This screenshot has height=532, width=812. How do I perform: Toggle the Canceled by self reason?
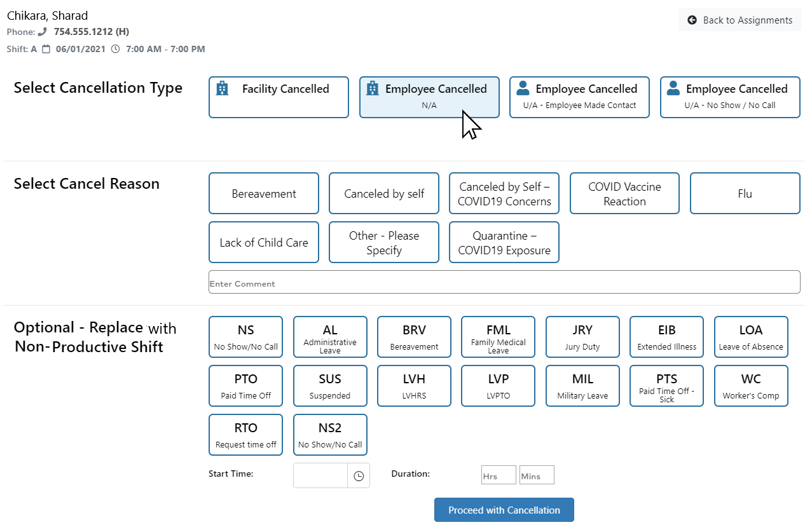coord(383,193)
